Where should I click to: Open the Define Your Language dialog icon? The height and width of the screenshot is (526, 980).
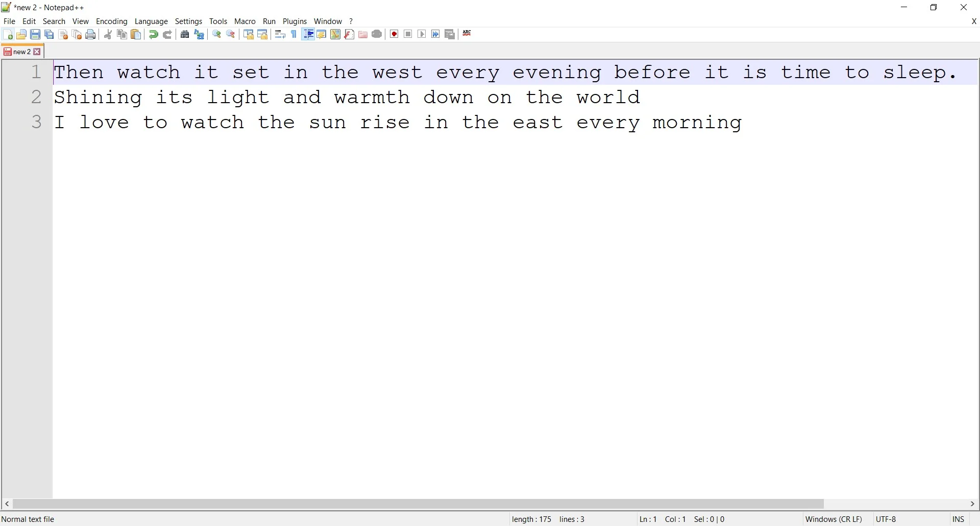(x=322, y=34)
